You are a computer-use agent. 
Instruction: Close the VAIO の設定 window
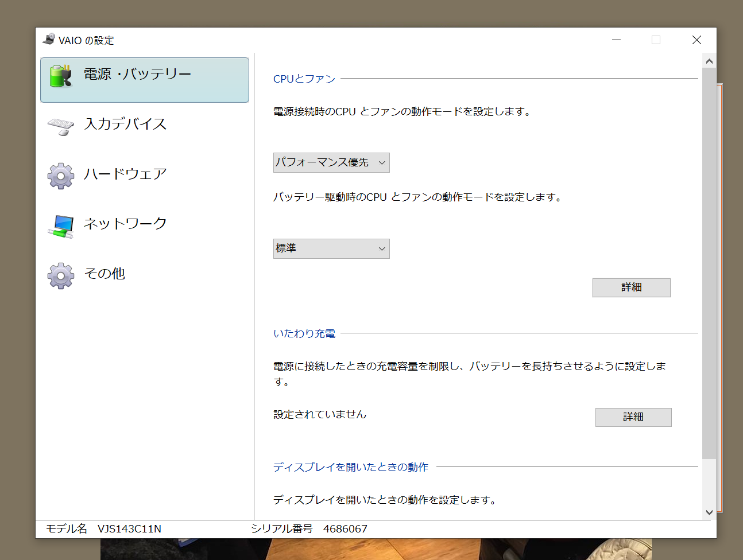(696, 40)
